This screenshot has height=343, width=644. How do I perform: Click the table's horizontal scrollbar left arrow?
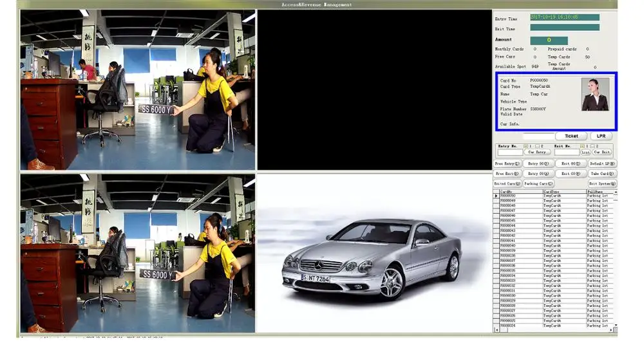click(497, 329)
